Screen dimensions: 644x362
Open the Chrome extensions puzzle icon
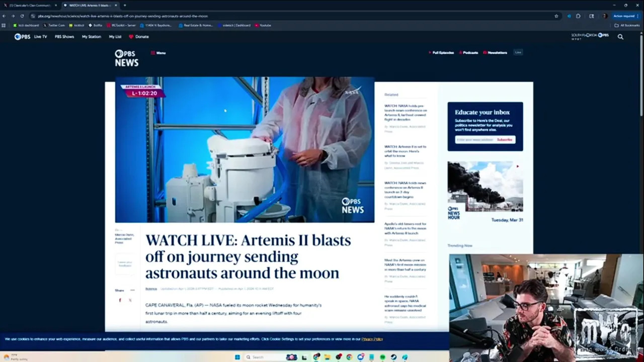(x=578, y=16)
